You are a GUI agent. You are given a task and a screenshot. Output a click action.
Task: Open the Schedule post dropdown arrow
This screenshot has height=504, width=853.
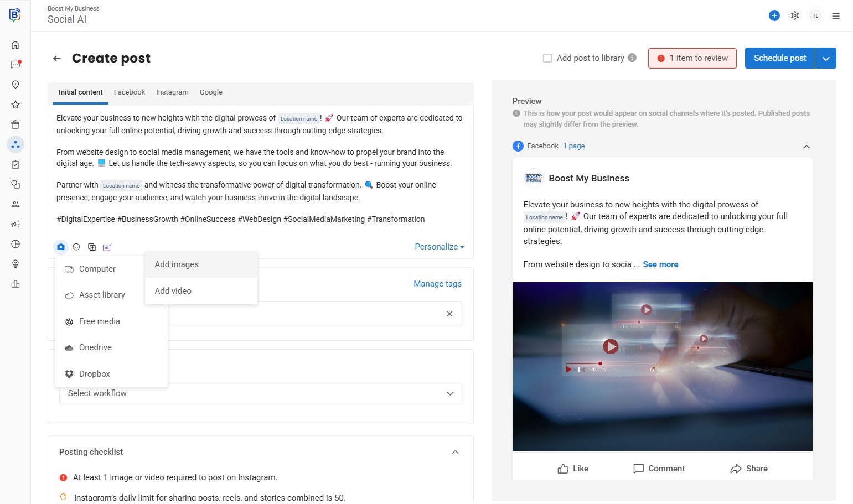point(826,58)
